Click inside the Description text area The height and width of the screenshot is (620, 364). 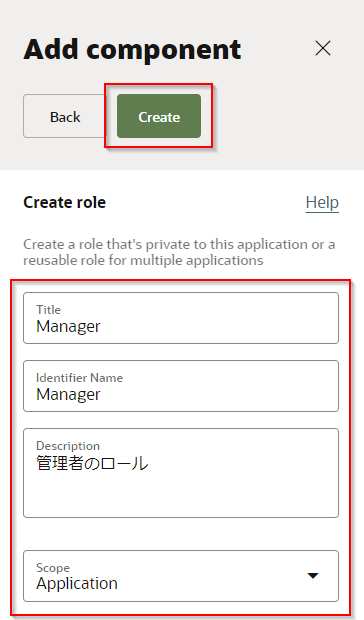coord(181,473)
